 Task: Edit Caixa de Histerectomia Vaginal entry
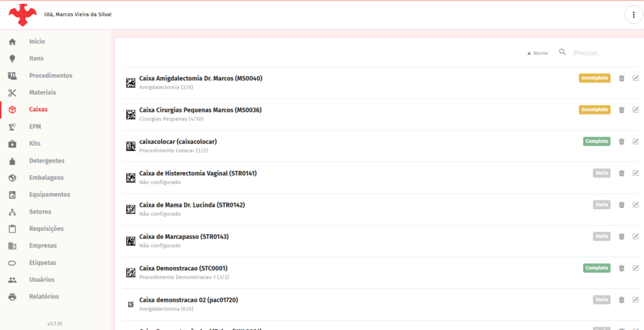click(636, 173)
